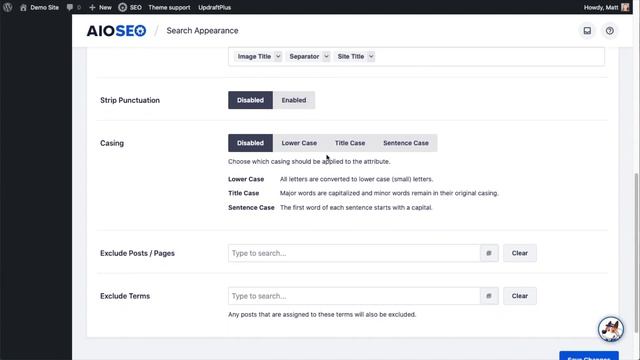Click the 'Choose which casing should be applied' text
Viewport: 640px width, 360px height.
[309, 162]
